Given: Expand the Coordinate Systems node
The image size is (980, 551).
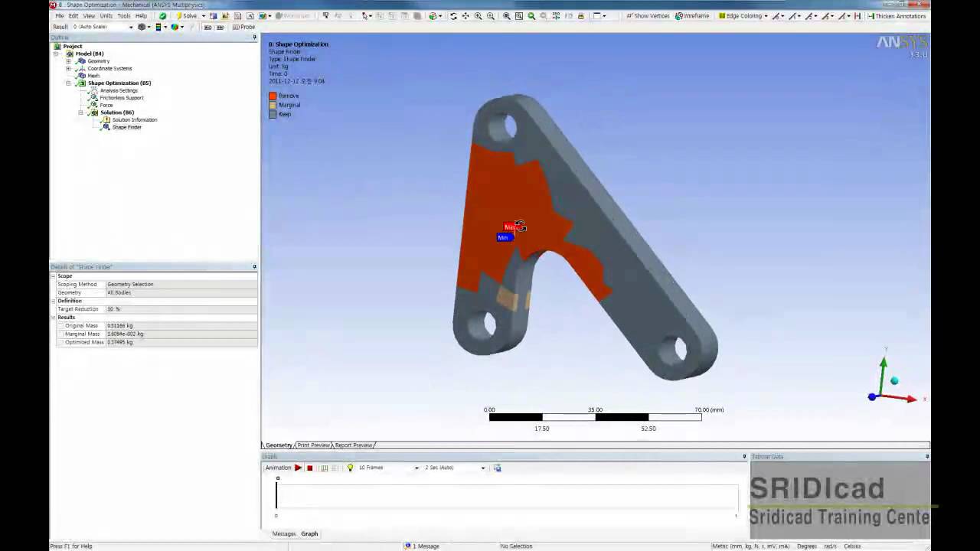Looking at the screenshot, I should pos(68,68).
